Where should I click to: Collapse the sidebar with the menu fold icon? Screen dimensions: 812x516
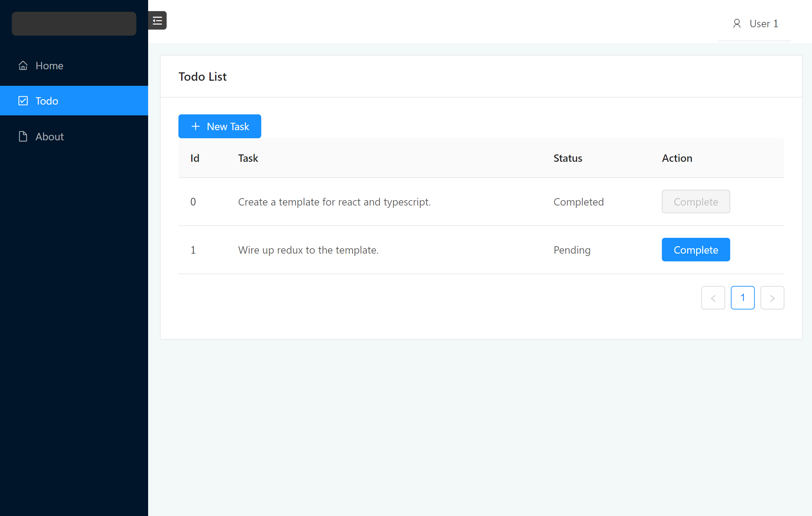pos(157,21)
